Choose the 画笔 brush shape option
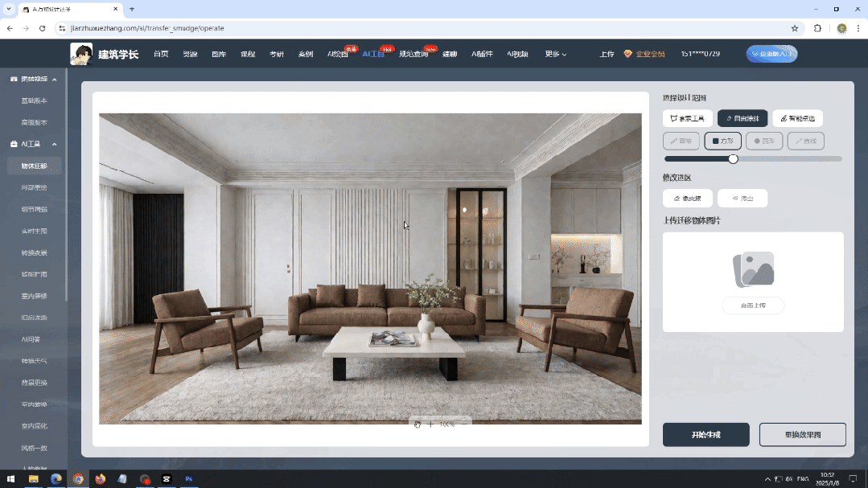This screenshot has height=488, width=868. coord(681,141)
